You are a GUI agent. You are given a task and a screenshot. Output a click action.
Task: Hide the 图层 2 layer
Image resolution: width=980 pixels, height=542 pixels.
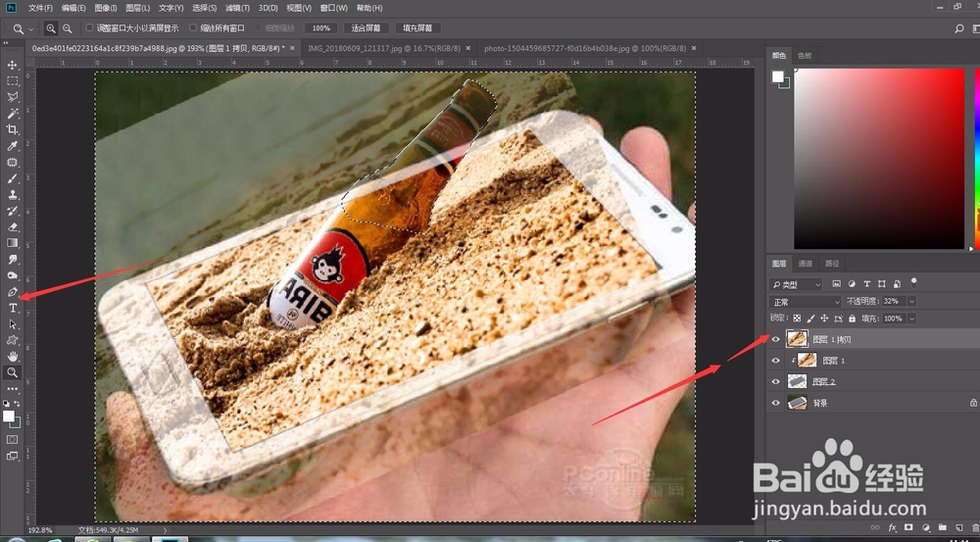pyautogui.click(x=775, y=382)
